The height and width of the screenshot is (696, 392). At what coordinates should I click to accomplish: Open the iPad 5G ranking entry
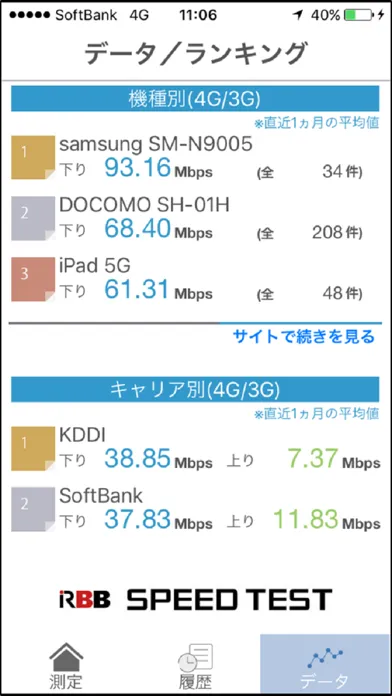click(195, 279)
